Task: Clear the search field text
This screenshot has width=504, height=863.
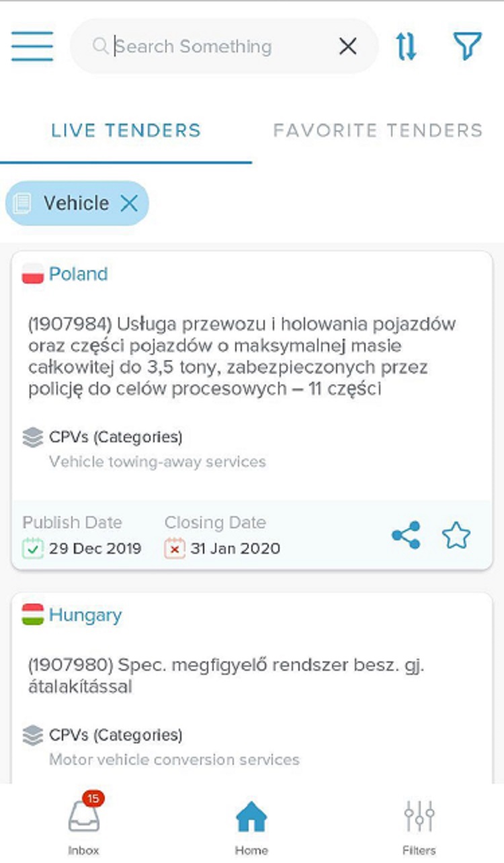Action: click(347, 46)
